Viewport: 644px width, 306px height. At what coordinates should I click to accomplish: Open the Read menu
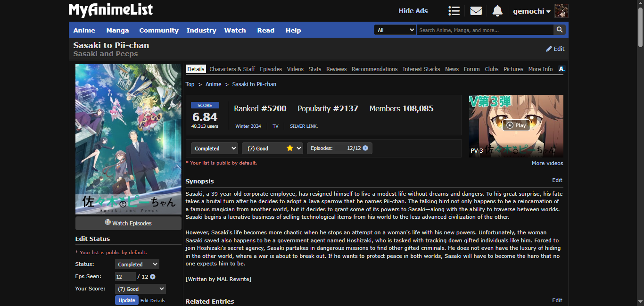coord(266,30)
